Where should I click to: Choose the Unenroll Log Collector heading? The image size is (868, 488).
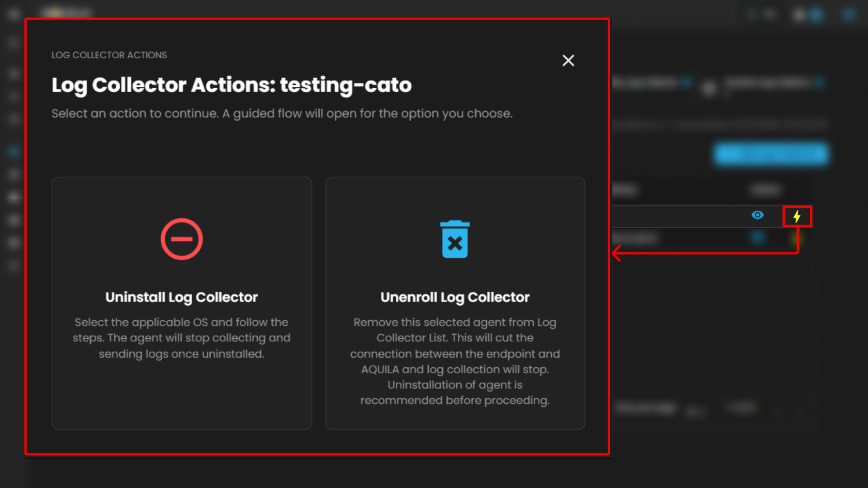pos(455,297)
